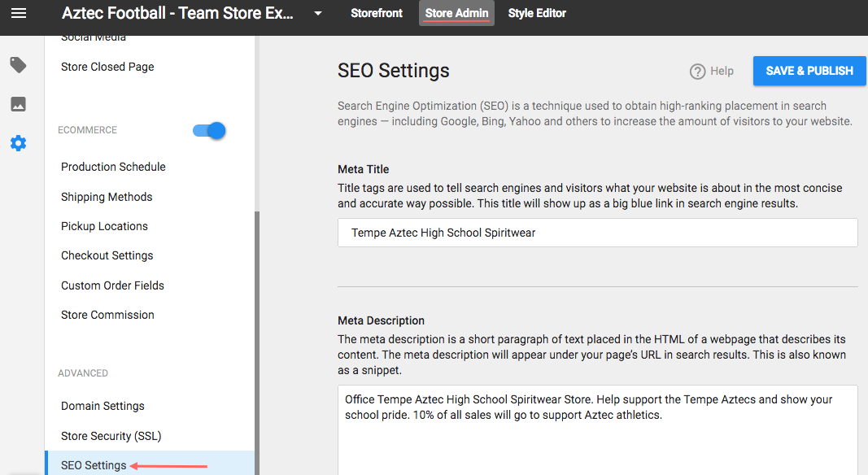Select the product tag icon in sidebar
This screenshot has width=868, height=475.
point(18,64)
